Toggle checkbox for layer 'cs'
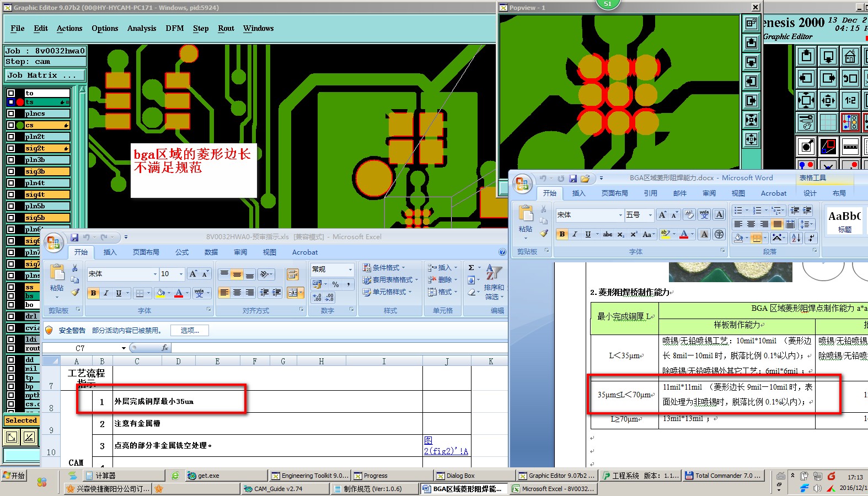 (11, 125)
